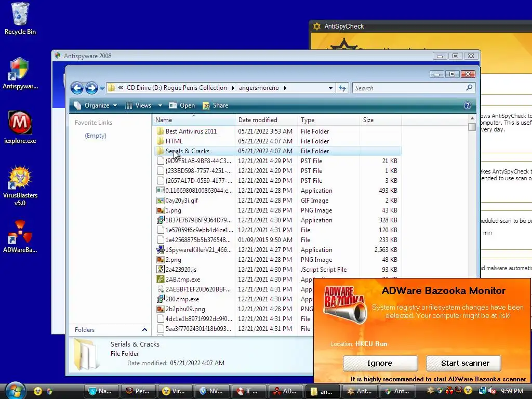Switch to Per... taskbar window

tap(138, 391)
